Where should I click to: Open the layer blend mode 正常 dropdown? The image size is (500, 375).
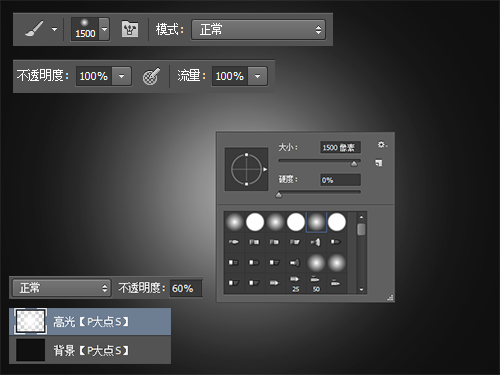[x=62, y=288]
